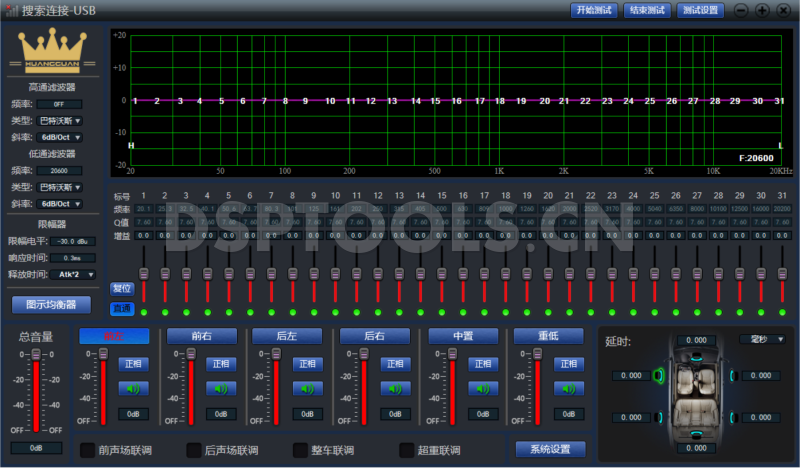
Task: Click the HUANGGUAN crown logo
Action: click(x=53, y=49)
